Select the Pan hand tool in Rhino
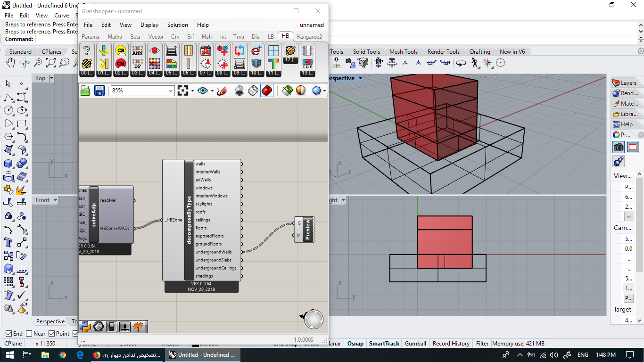Screen dimensions: 644x362 [11, 63]
